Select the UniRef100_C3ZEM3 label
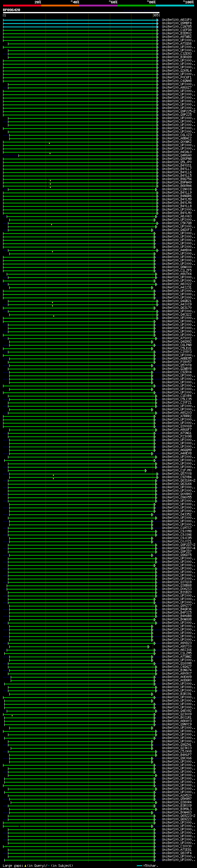This screenshot has height=868, width=197. pyautogui.click(x=177, y=54)
